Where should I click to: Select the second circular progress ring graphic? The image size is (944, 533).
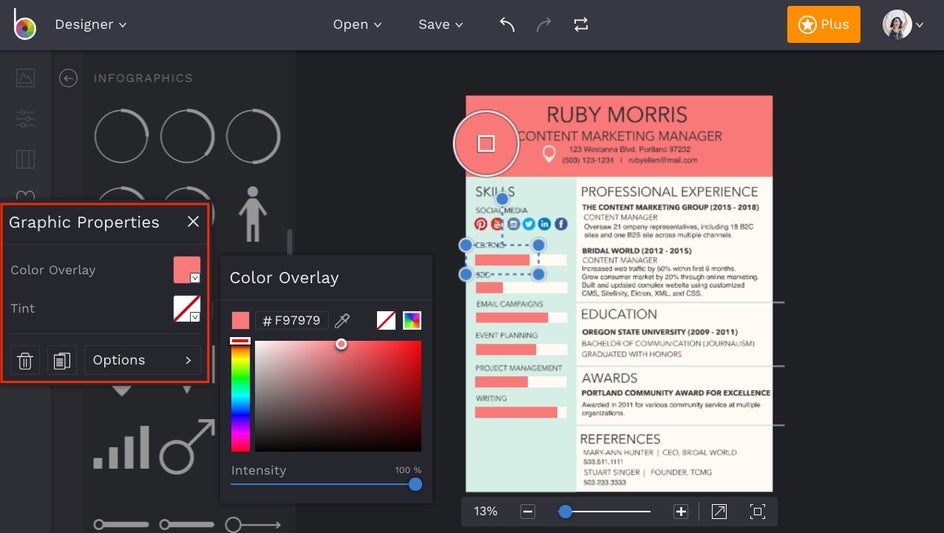click(x=187, y=136)
